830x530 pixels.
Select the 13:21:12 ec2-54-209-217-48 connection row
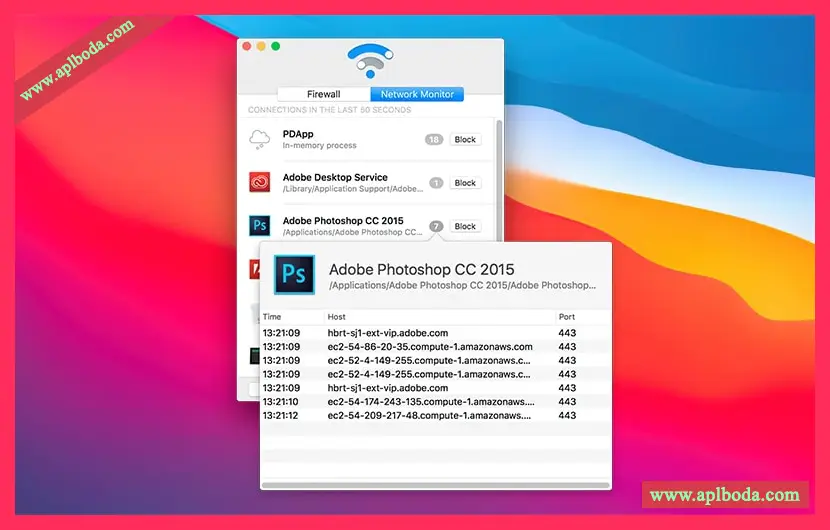(x=430, y=415)
